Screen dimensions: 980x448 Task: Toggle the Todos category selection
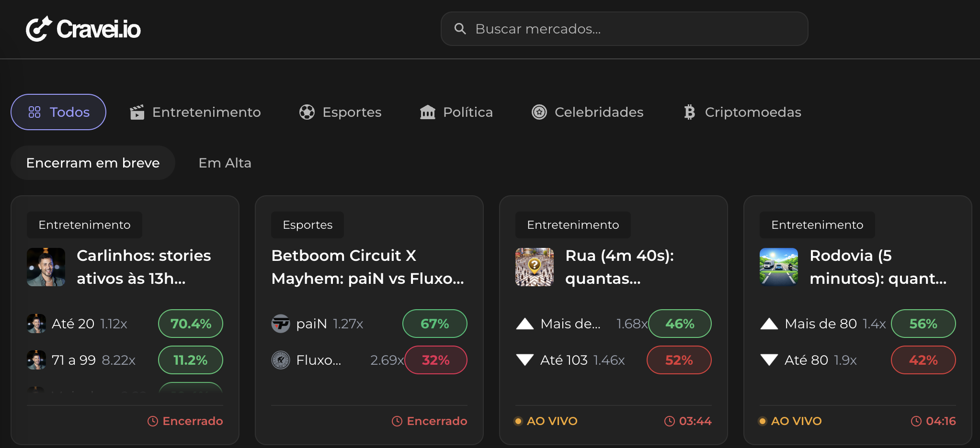pos(58,112)
